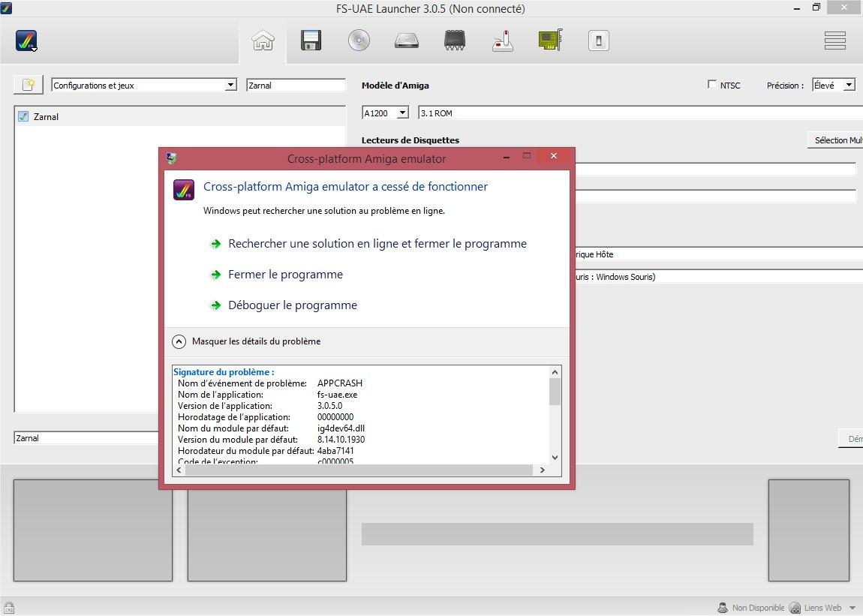Choose Déboguer le programme

click(x=292, y=305)
